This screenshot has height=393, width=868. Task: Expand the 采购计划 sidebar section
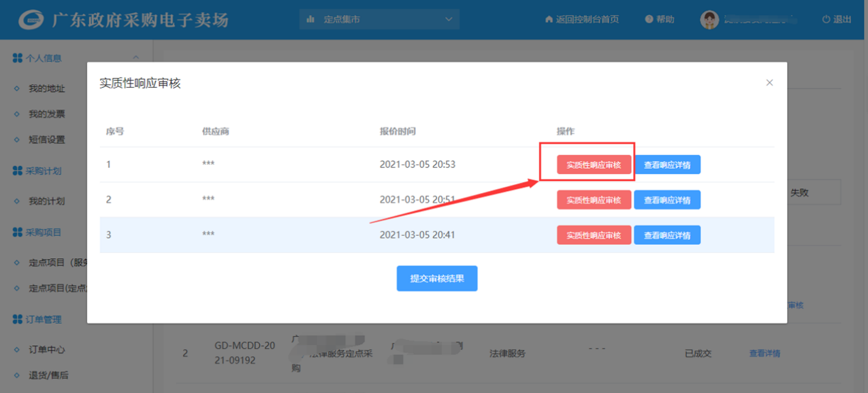44,171
